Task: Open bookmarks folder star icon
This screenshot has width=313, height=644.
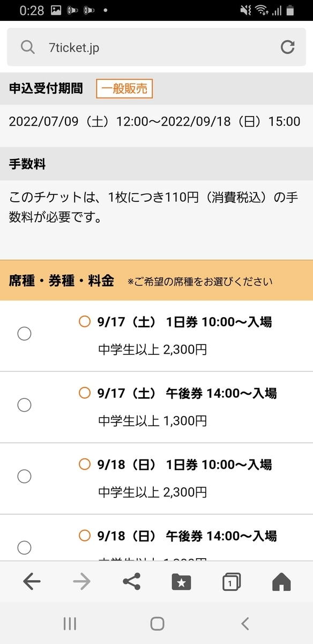Action: tap(182, 582)
